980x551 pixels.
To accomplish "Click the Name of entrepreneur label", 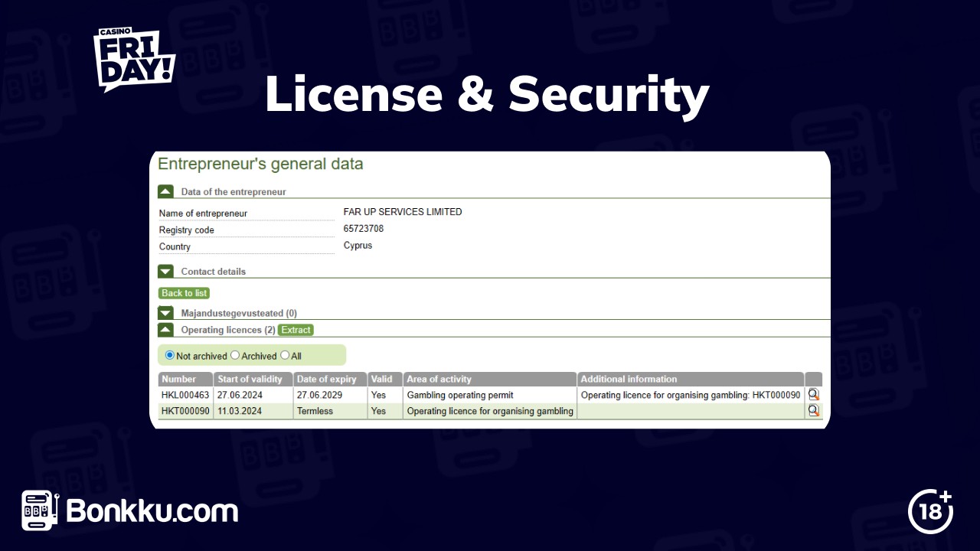I will pyautogui.click(x=203, y=214).
